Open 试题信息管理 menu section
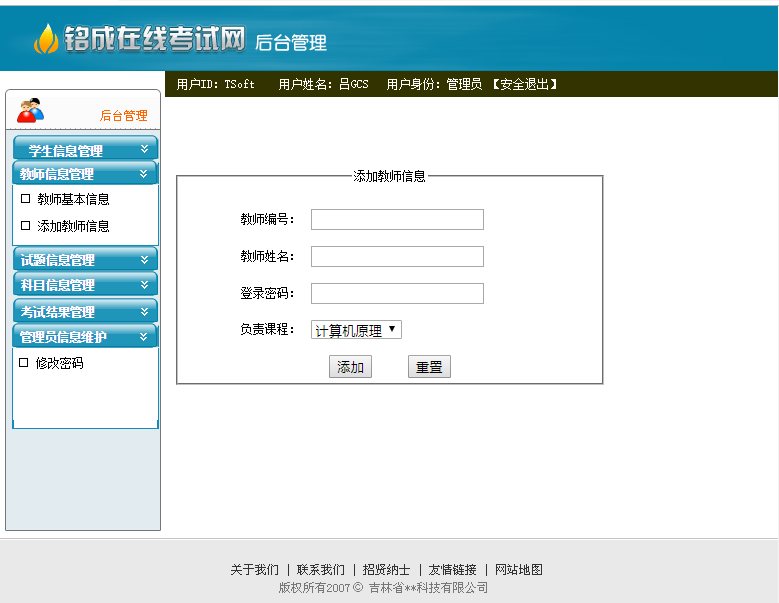The image size is (779, 603). pyautogui.click(x=85, y=259)
